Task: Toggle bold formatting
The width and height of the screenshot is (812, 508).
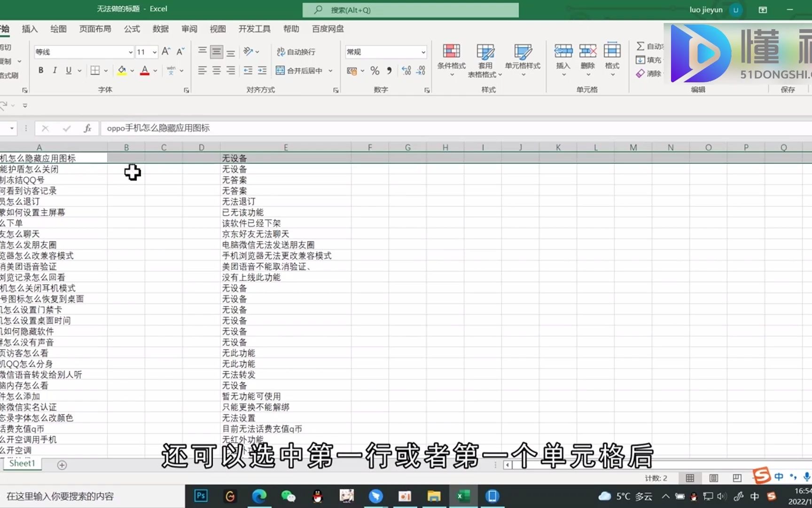Action: pyautogui.click(x=40, y=70)
